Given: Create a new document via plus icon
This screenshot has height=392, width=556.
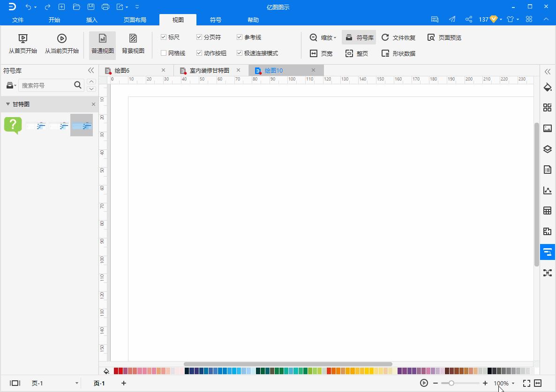Looking at the screenshot, I should [62, 7].
